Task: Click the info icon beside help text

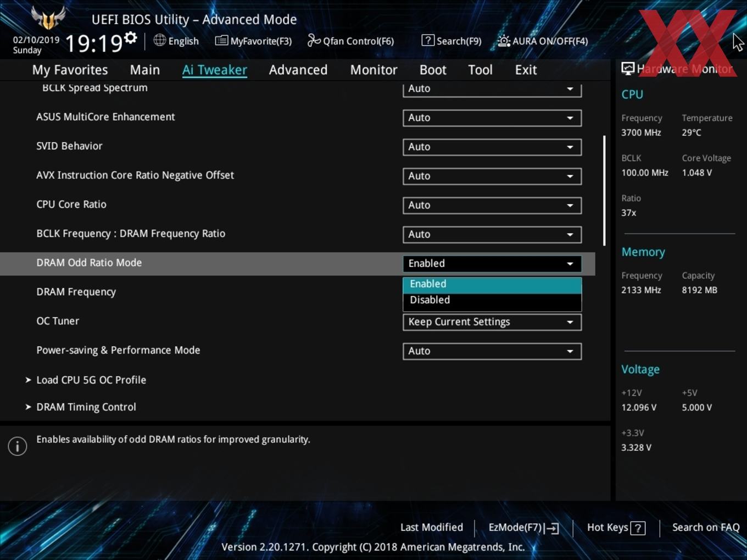Action: tap(18, 446)
